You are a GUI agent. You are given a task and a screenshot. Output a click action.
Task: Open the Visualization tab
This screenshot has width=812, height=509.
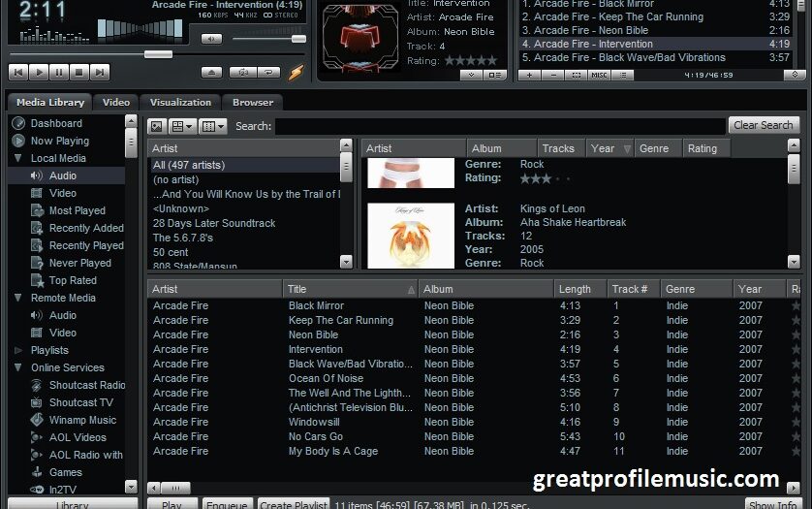pos(180,102)
